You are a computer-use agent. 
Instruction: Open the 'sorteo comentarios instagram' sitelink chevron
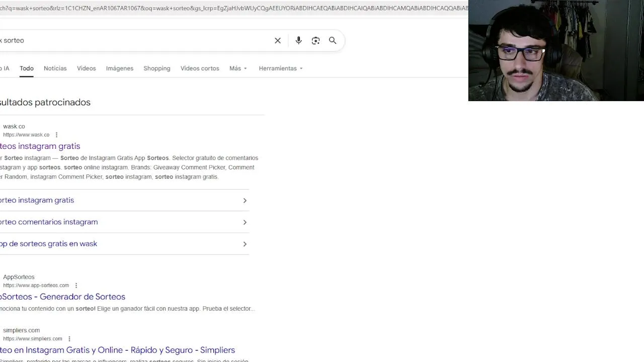[x=245, y=222]
